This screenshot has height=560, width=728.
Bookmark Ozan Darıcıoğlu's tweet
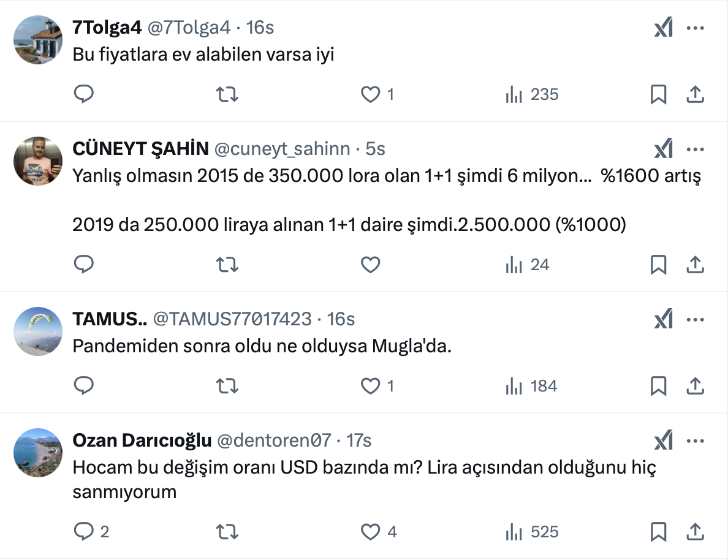click(x=658, y=532)
